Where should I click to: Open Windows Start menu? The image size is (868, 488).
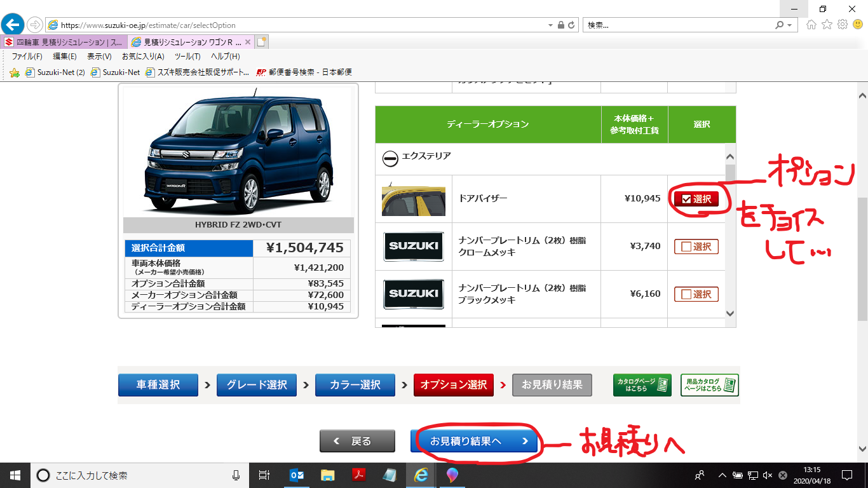tap(15, 475)
